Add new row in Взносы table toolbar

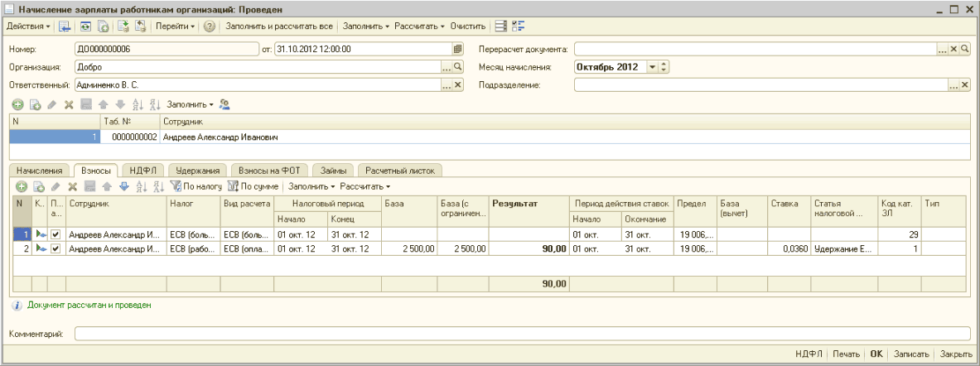click(22, 186)
